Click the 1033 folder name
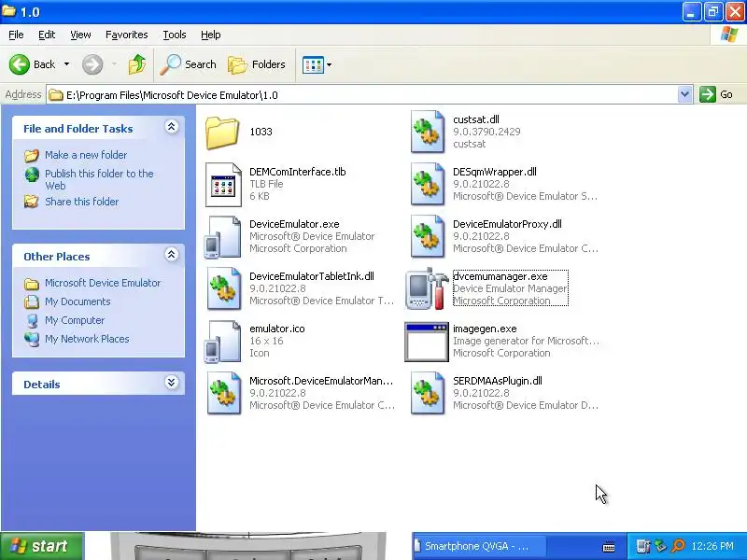 (261, 132)
